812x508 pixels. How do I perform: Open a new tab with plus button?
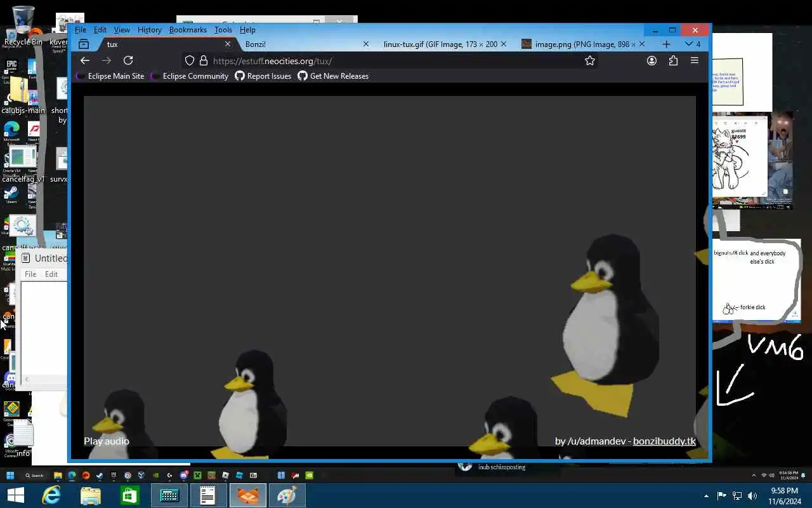coord(666,44)
